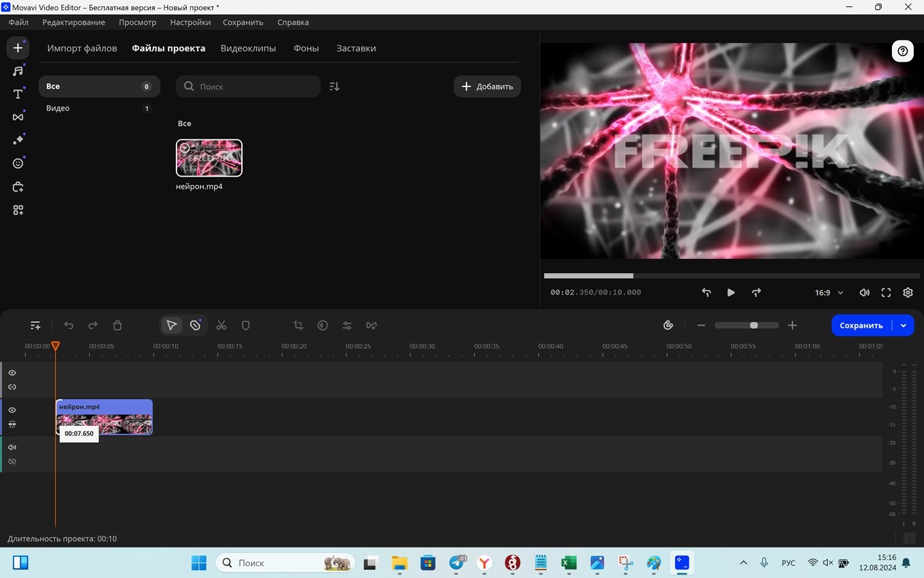Viewport: 924px width, 578px height.
Task: Select the crop tool in timeline toolbar
Action: [x=298, y=326]
